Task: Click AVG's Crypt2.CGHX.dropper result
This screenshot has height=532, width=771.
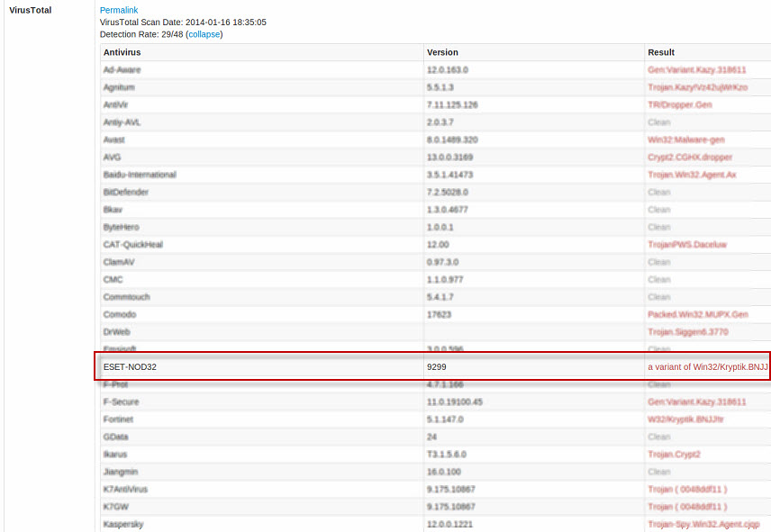Action: pos(690,158)
